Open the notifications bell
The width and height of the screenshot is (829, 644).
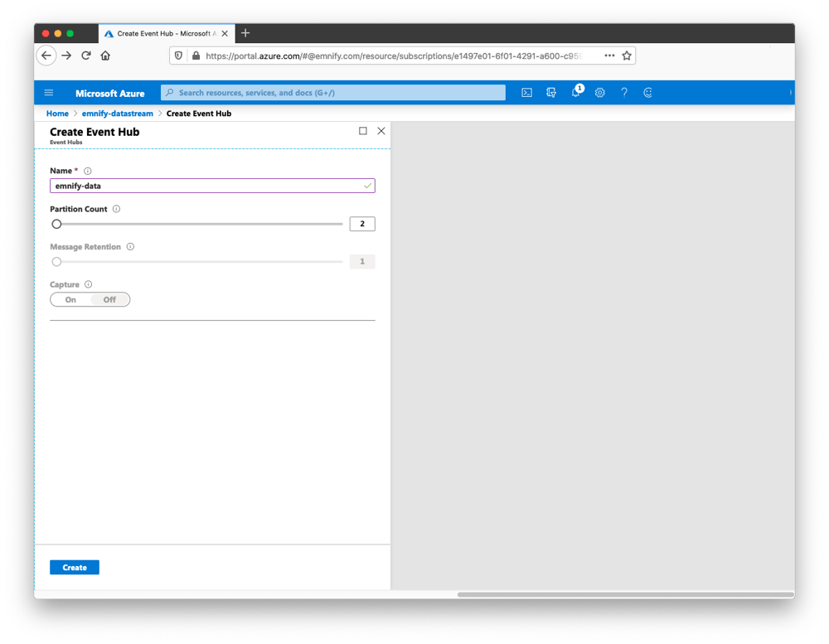pos(576,92)
